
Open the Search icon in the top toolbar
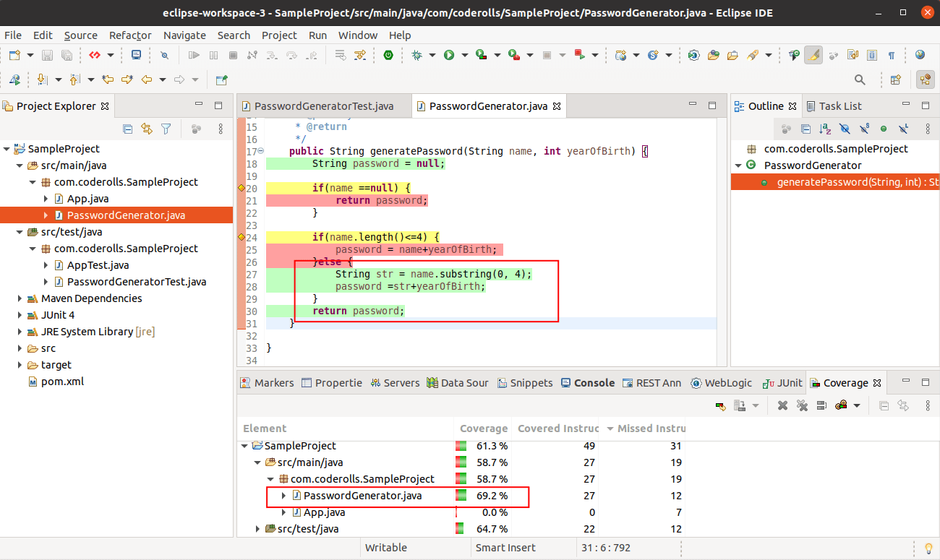point(860,79)
